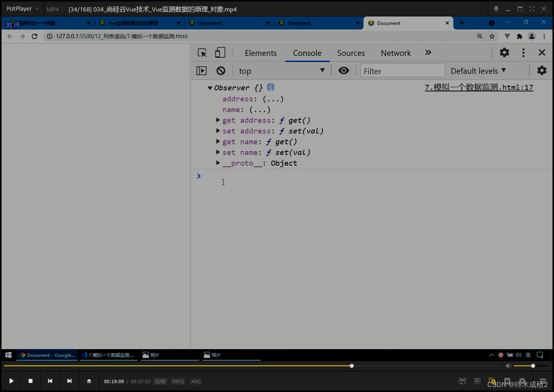Invoke the address (...) getter
Screen dimensions: 554x392
[273, 99]
